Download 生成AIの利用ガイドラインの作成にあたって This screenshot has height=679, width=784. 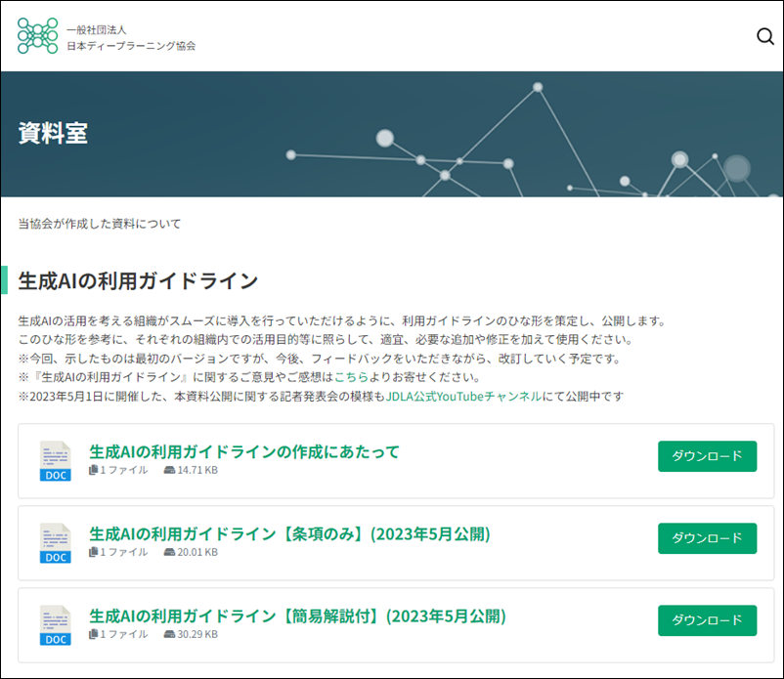pyautogui.click(x=707, y=455)
